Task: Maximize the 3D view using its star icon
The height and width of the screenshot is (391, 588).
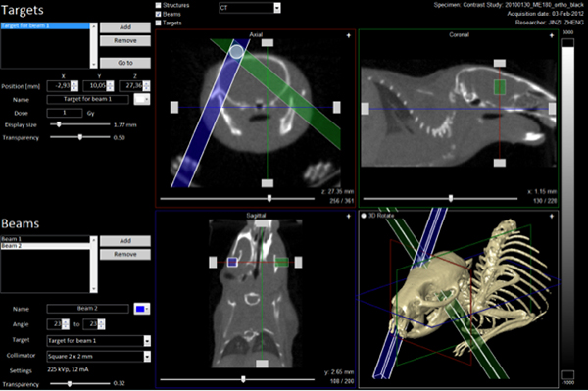Action: (x=551, y=216)
